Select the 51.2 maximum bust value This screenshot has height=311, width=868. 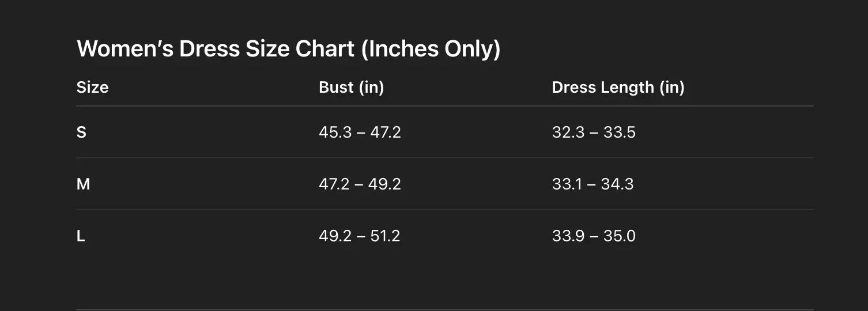click(385, 236)
